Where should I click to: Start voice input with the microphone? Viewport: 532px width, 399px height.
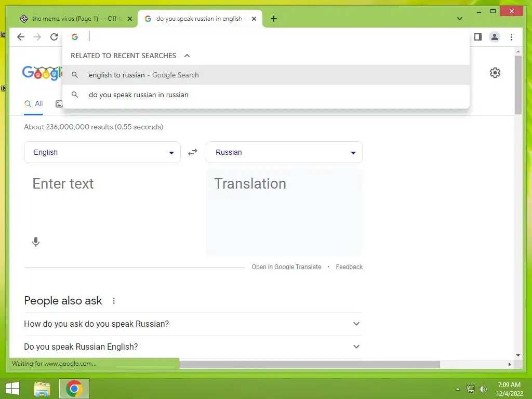[36, 242]
